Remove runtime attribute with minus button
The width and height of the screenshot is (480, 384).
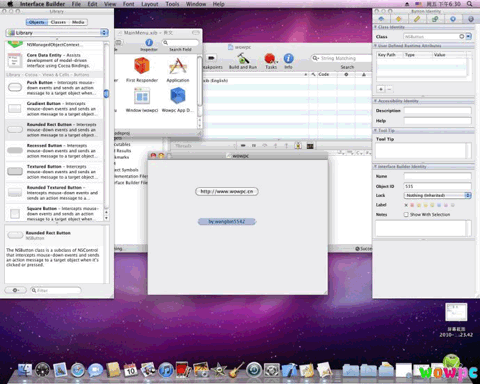point(389,89)
